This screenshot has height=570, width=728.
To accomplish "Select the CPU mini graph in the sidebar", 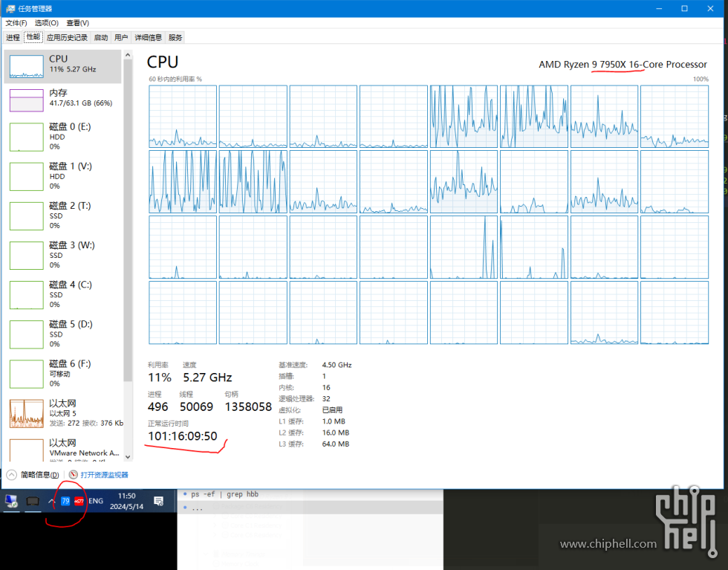I will point(27,66).
